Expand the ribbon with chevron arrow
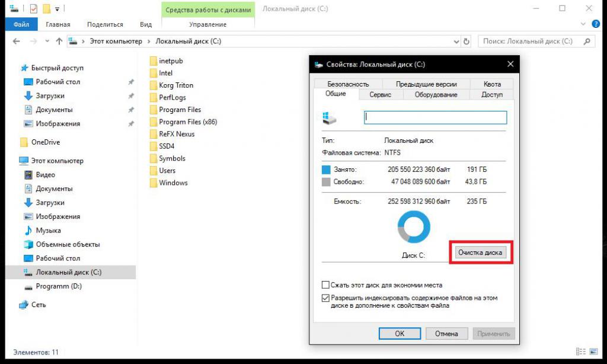 tap(583, 24)
